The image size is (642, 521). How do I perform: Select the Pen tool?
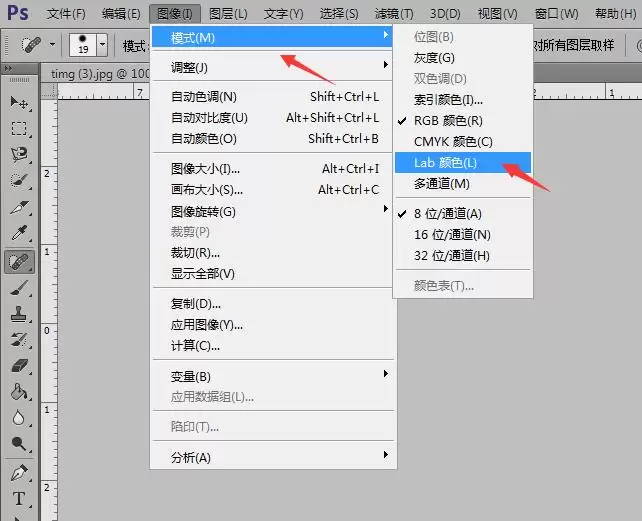(19, 473)
